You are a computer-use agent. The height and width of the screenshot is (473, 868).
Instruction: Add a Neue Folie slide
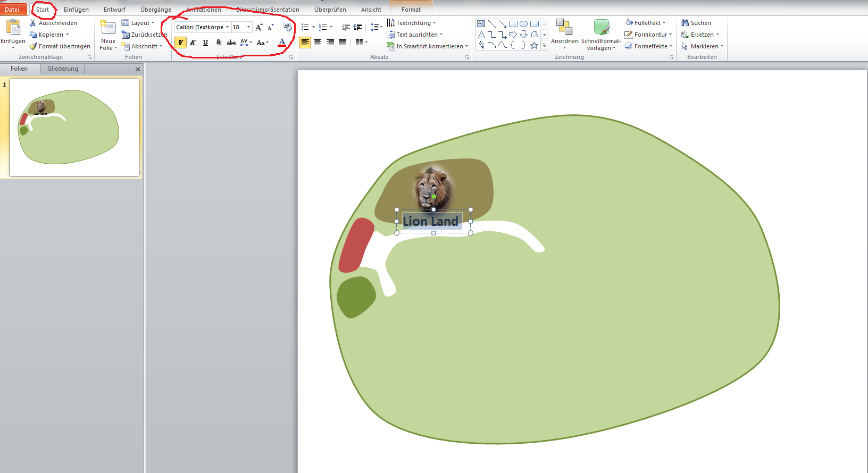pyautogui.click(x=108, y=35)
